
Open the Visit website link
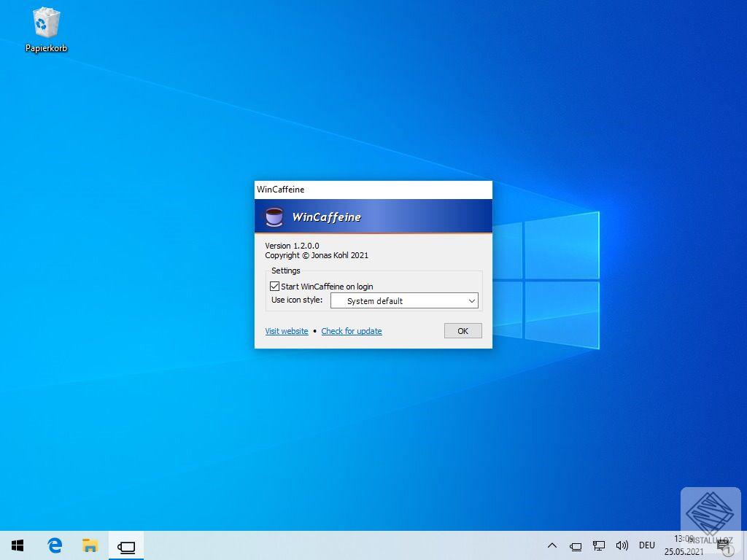[287, 331]
